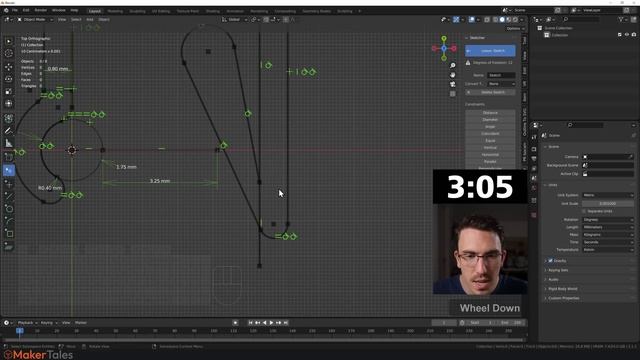This screenshot has width=640, height=360.
Task: Click the Blender logo menu icon
Action: click(x=6, y=10)
